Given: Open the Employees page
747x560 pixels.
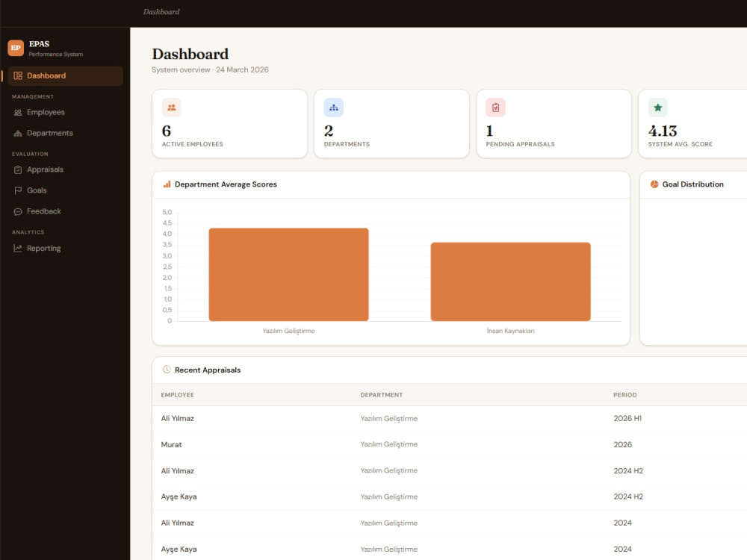Looking at the screenshot, I should pyautogui.click(x=65, y=113).
